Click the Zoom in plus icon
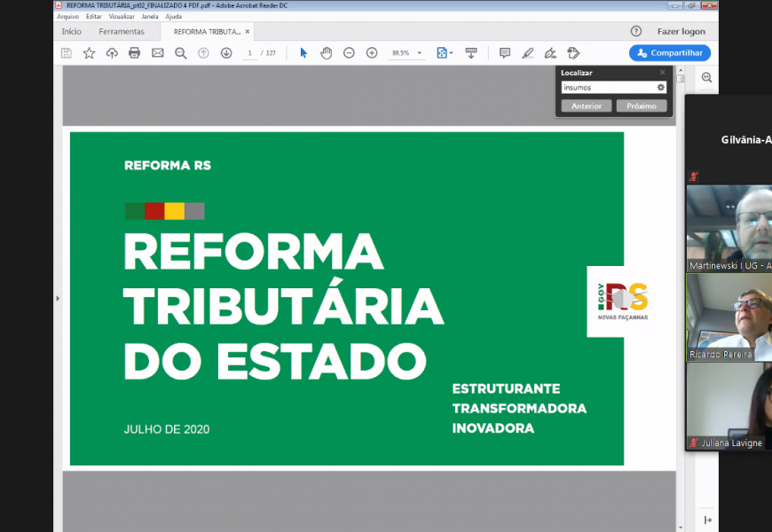 coord(372,52)
